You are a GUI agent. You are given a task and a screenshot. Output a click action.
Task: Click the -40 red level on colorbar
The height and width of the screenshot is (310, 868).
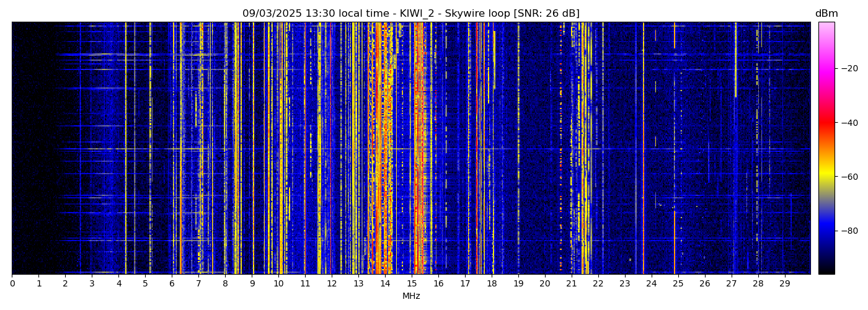click(x=826, y=123)
